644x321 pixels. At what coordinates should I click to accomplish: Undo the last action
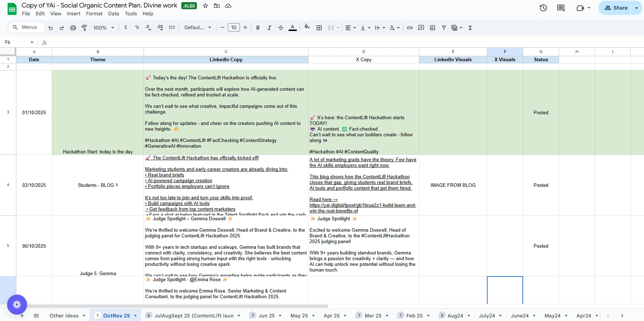pos(50,28)
